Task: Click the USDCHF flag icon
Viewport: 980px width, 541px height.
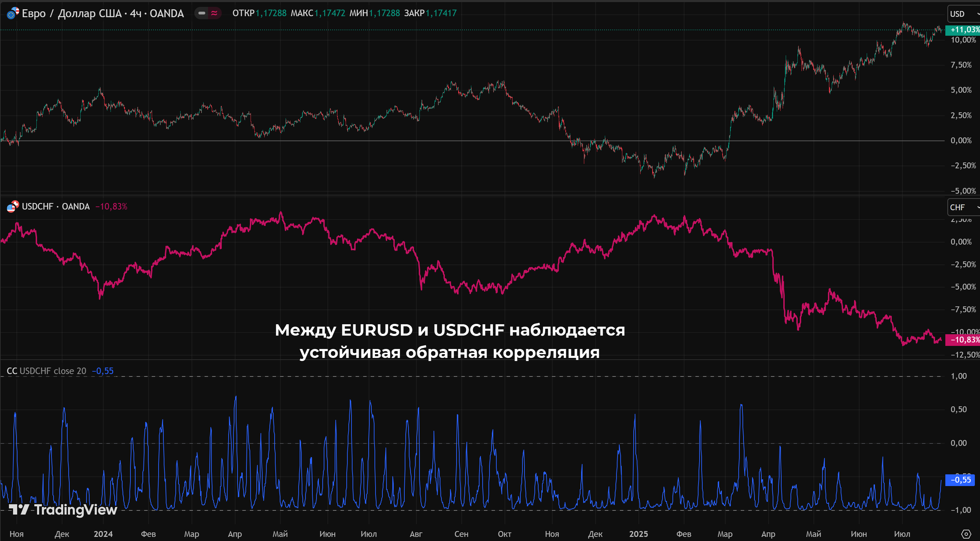Action: pyautogui.click(x=13, y=207)
